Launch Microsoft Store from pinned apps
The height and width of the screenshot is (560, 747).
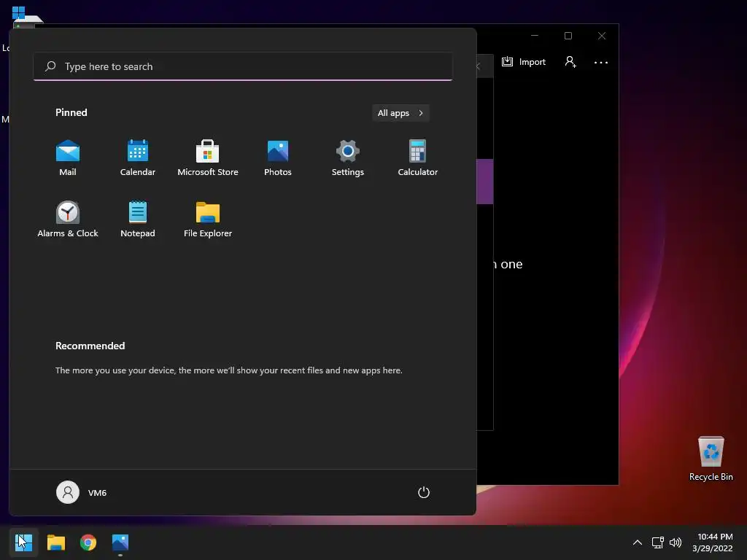(208, 158)
